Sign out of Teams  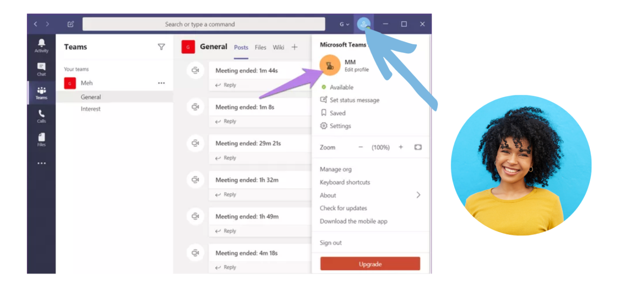click(331, 243)
